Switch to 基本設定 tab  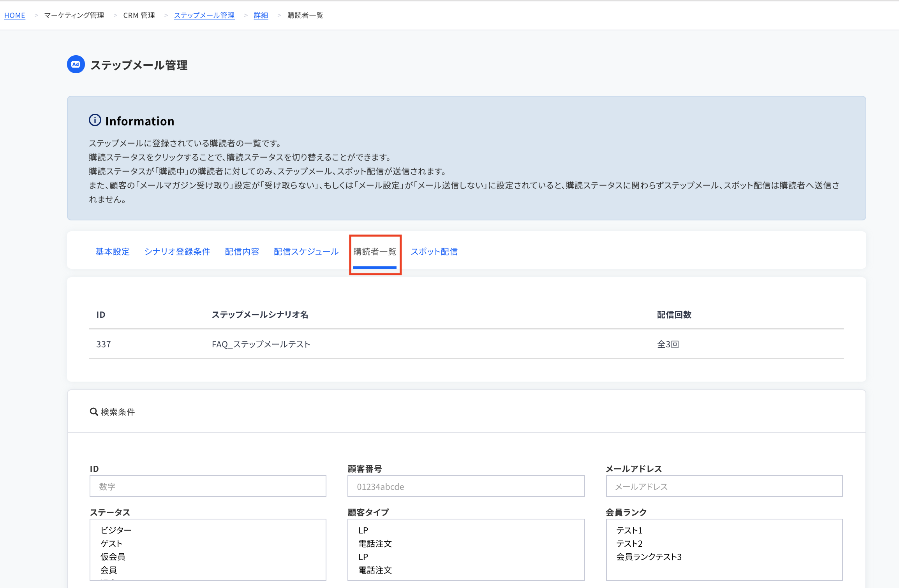pyautogui.click(x=113, y=252)
